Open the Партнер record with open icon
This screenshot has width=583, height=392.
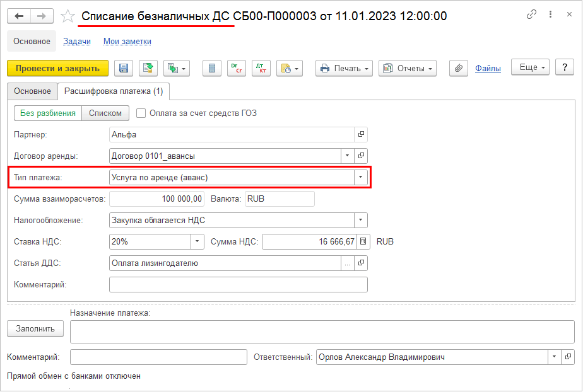361,134
